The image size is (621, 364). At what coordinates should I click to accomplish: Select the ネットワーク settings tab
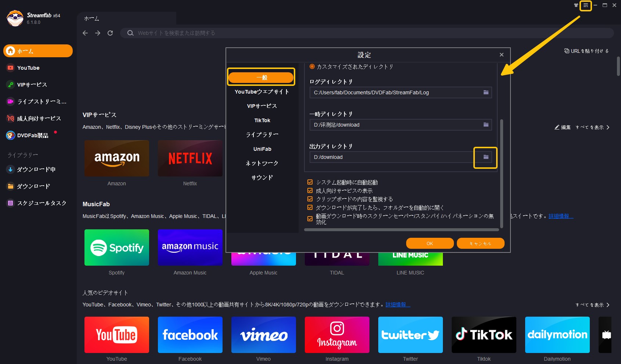[x=262, y=163]
